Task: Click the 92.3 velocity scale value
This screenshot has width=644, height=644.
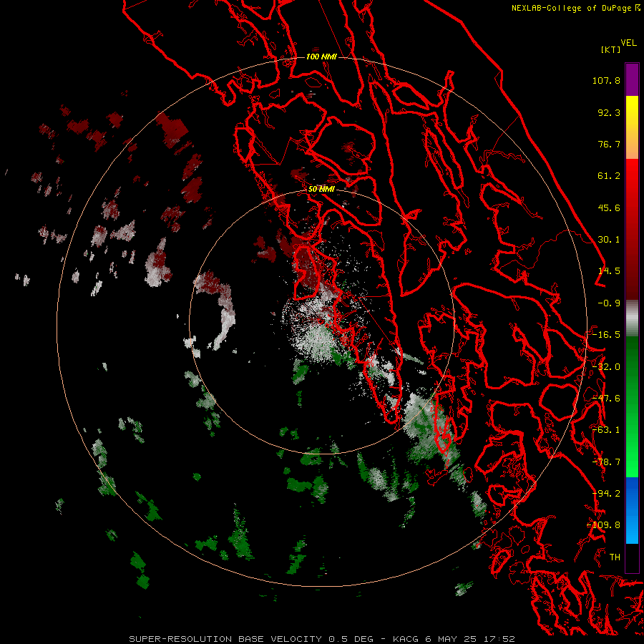Action: pos(609,112)
